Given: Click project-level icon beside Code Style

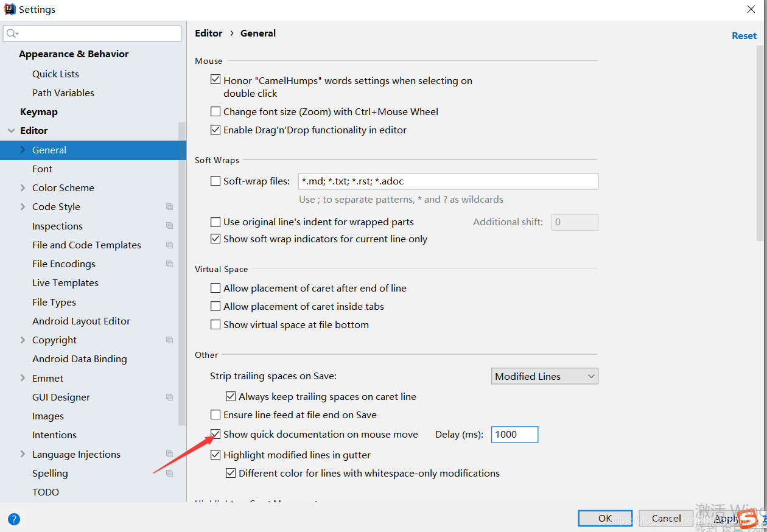Looking at the screenshot, I should coord(170,207).
